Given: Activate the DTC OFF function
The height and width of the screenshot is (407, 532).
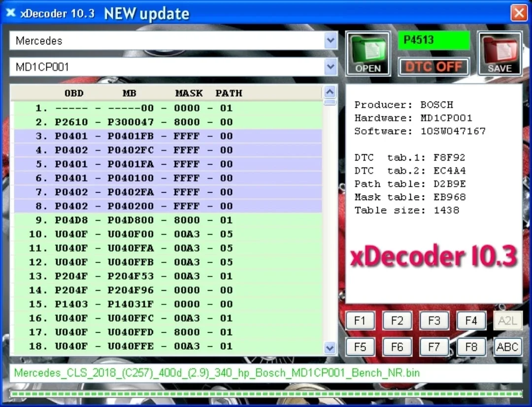Looking at the screenshot, I should pyautogui.click(x=433, y=67).
